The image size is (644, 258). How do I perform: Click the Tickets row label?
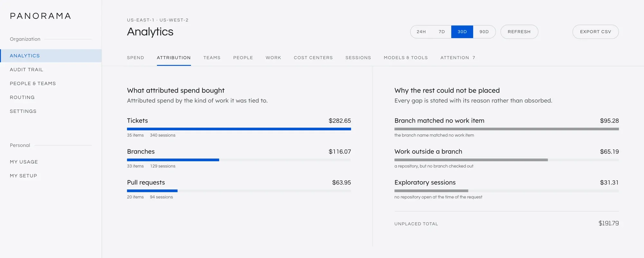pos(137,121)
